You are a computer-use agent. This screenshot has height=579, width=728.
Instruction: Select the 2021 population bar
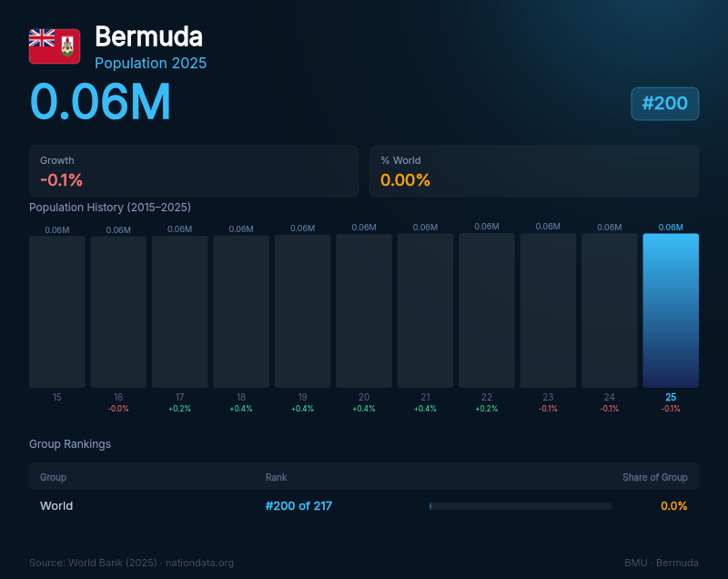click(x=425, y=310)
